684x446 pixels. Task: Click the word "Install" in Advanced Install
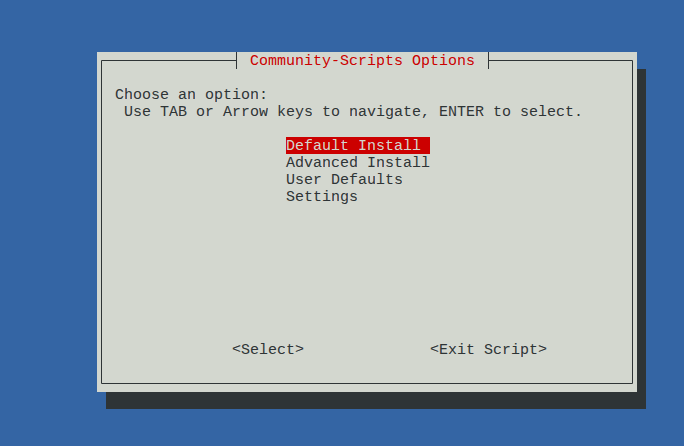(398, 163)
